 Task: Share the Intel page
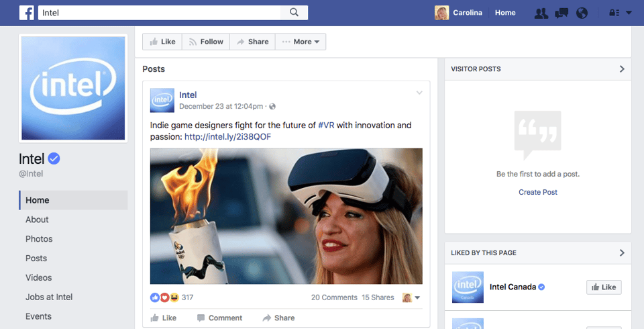252,42
